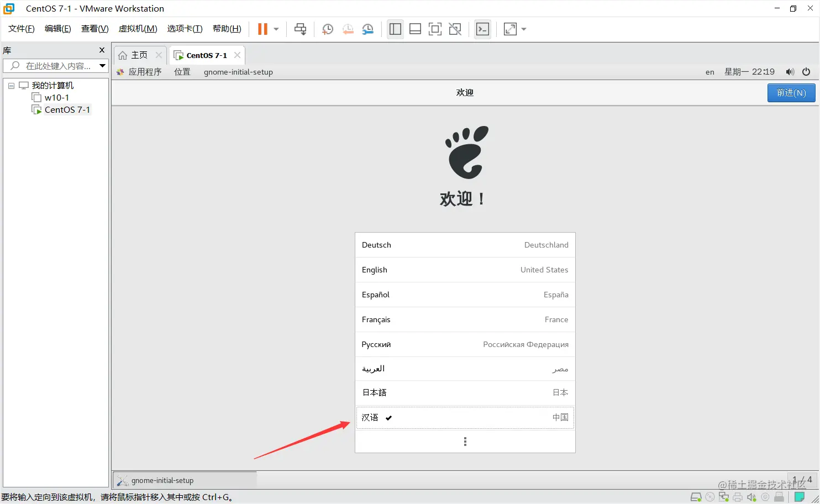Viewport: 820px width, 504px height.
Task: Enter full screen mode from the toolbar
Action: coord(435,29)
